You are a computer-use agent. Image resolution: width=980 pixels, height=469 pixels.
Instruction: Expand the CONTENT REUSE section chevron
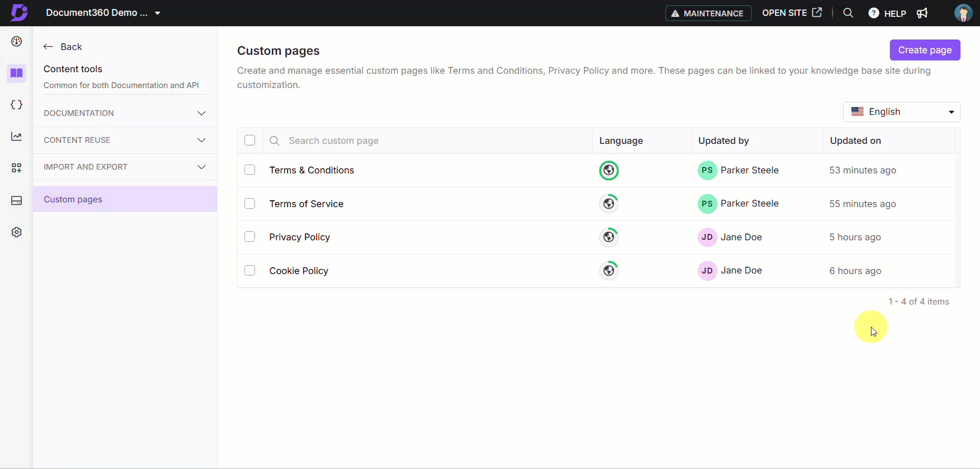point(201,140)
